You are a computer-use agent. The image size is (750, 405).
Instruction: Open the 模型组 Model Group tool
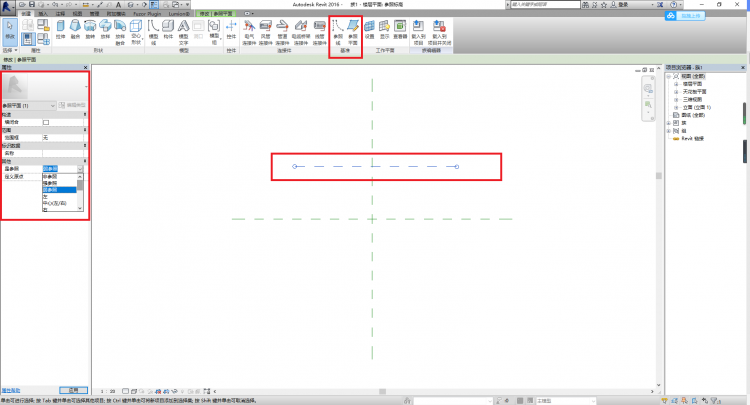point(214,33)
